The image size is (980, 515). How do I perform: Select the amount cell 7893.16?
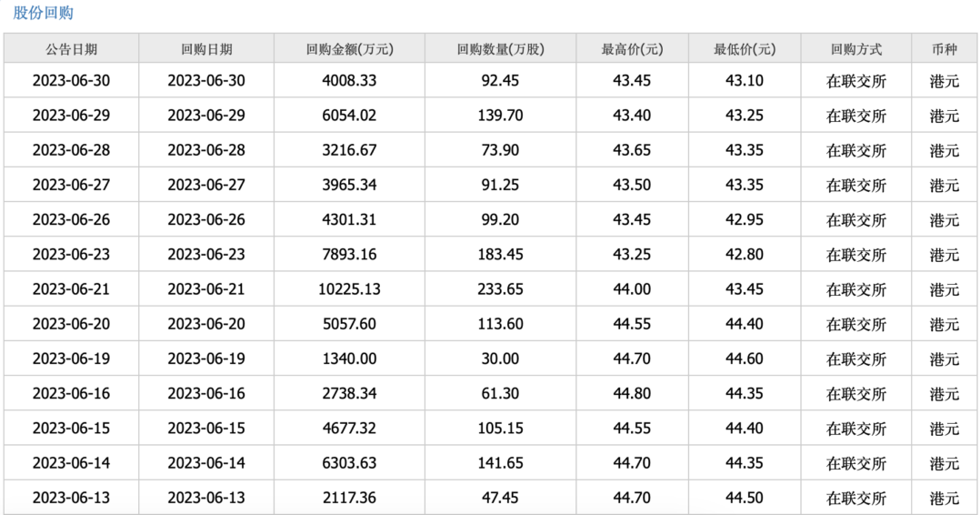[x=349, y=254]
